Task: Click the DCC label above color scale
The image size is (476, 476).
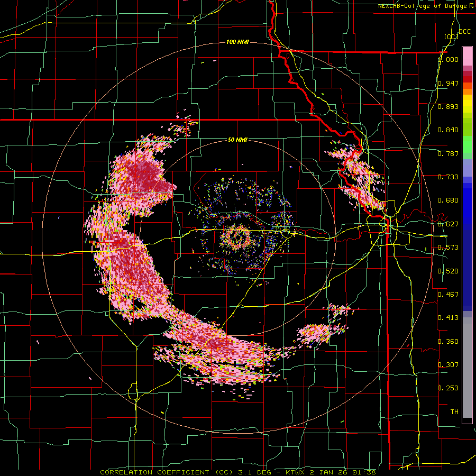Action: click(464, 31)
